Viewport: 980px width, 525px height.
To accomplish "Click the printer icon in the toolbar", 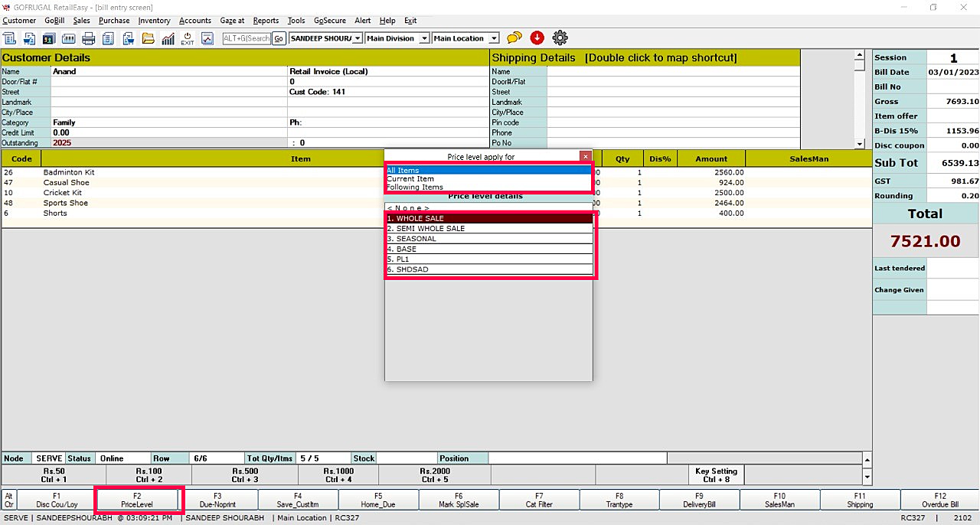I will (x=88, y=38).
